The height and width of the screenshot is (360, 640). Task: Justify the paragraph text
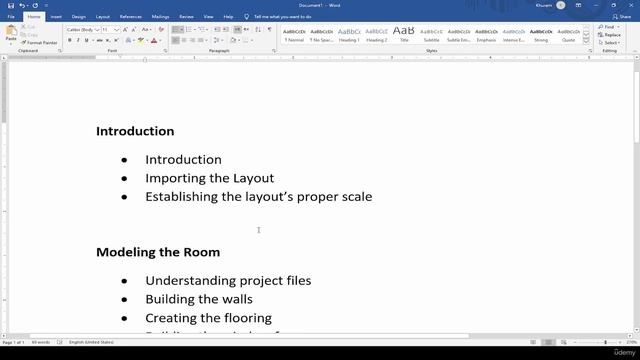click(x=200, y=40)
